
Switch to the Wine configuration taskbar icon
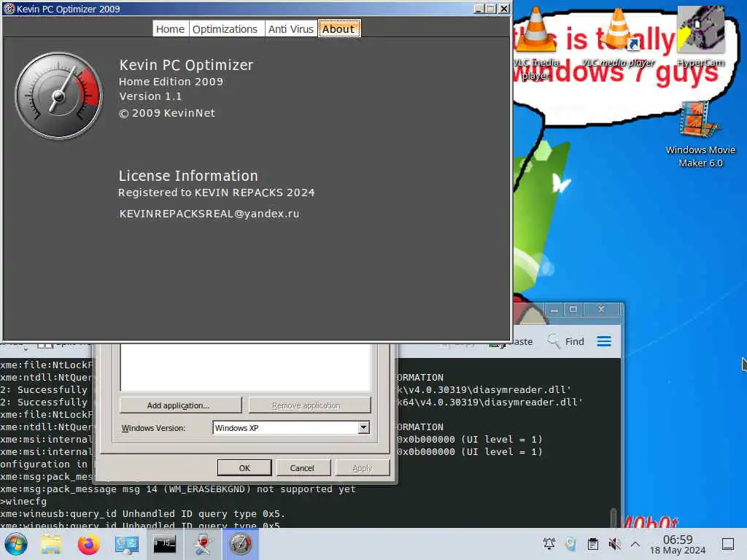pos(203,544)
